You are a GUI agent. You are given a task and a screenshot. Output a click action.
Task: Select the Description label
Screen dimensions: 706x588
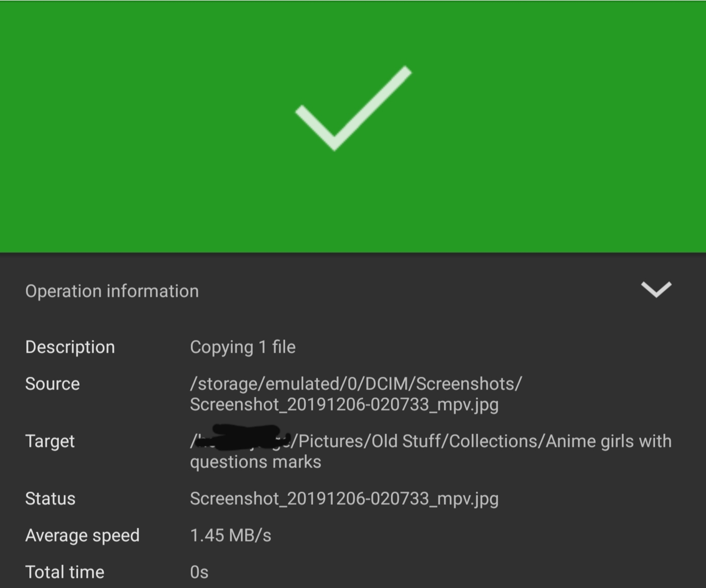(x=70, y=347)
